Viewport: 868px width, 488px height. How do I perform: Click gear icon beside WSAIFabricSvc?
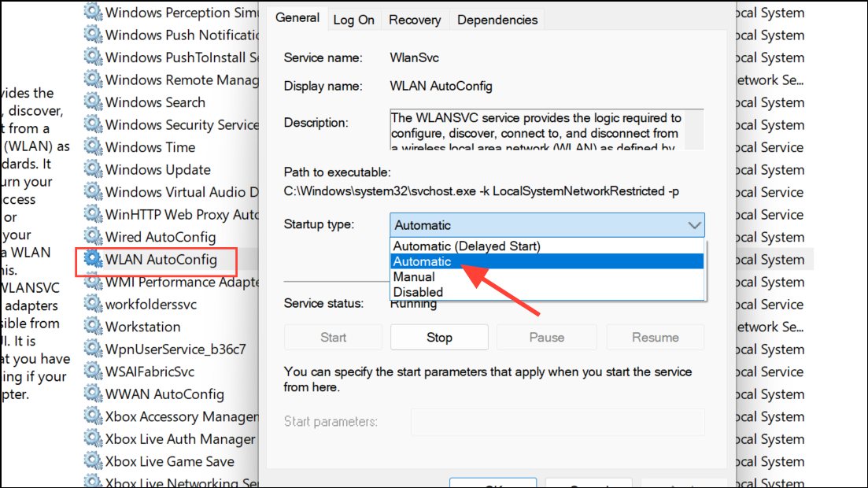click(93, 372)
